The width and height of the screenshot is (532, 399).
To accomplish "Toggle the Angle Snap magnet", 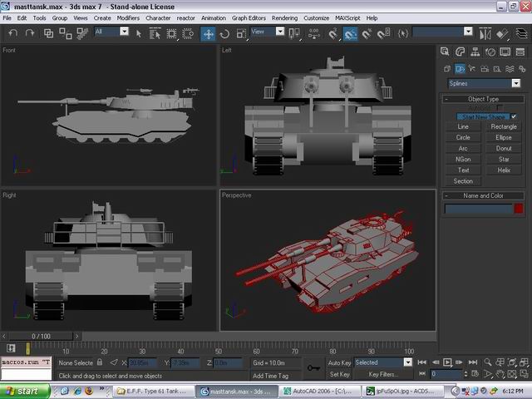I will (351, 33).
